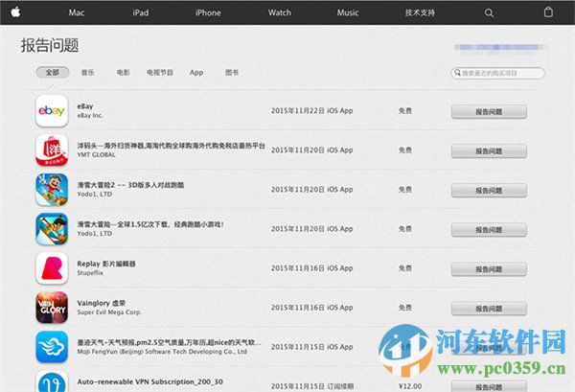The image size is (575, 392).
Task: Click Auto-renewable VPN Subscription_200_30 title
Action: tap(150, 381)
